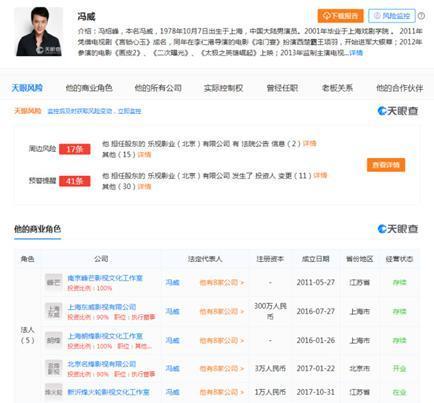434x403 pixels.
Task: Click the orange 下载报告 button
Action: tap(340, 16)
